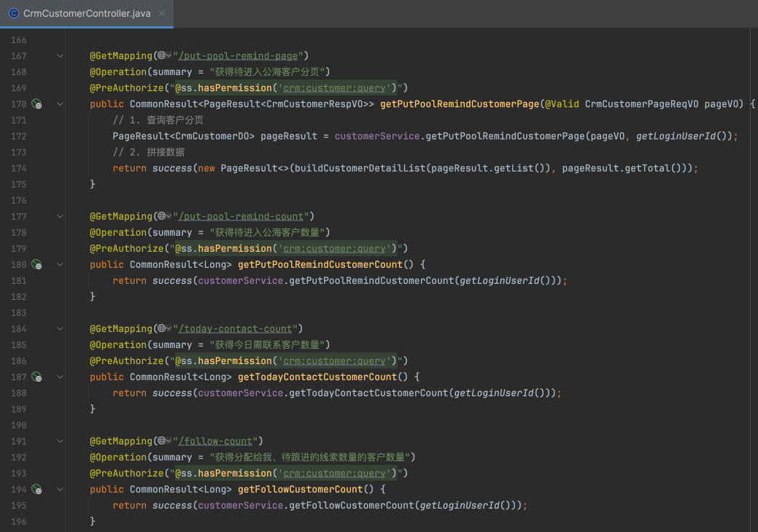Viewport: 758px width, 532px height.
Task: Fold the getTodayContactCustomerCount method at line 187
Action: click(61, 377)
